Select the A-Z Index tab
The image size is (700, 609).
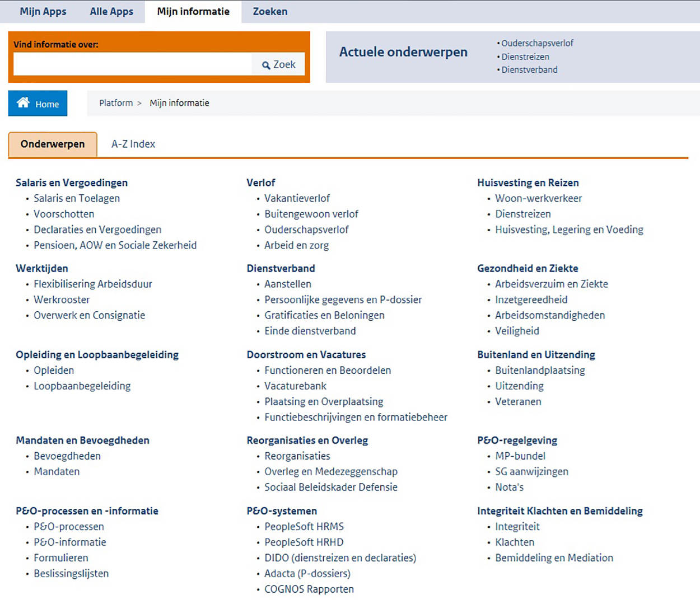(x=133, y=144)
